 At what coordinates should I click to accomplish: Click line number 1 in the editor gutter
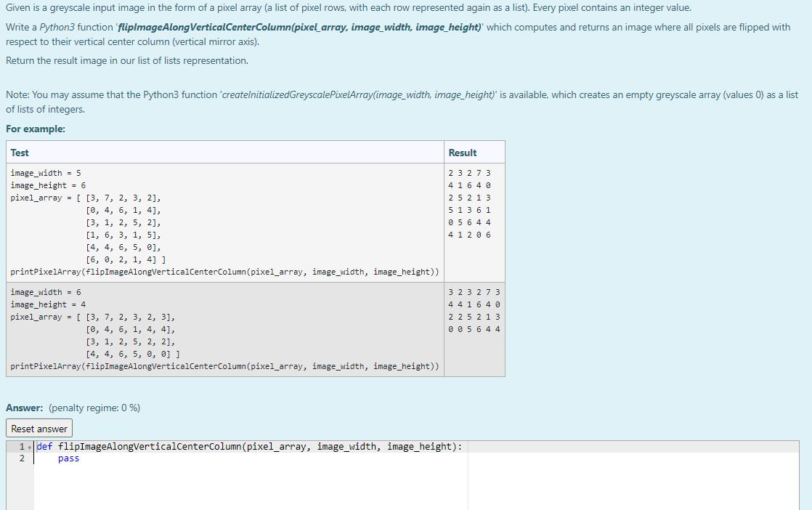click(21, 446)
